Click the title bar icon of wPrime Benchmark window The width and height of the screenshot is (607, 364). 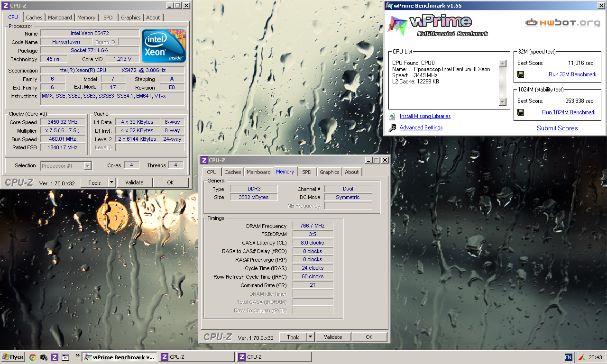click(x=389, y=6)
